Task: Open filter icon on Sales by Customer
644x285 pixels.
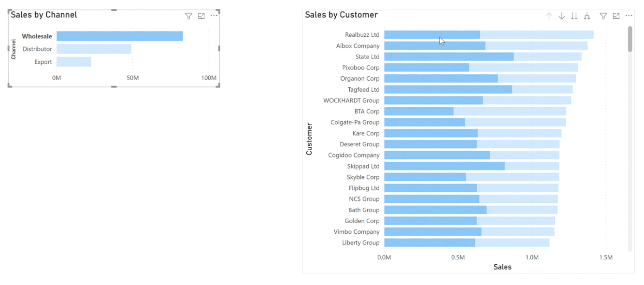Action: pos(603,16)
